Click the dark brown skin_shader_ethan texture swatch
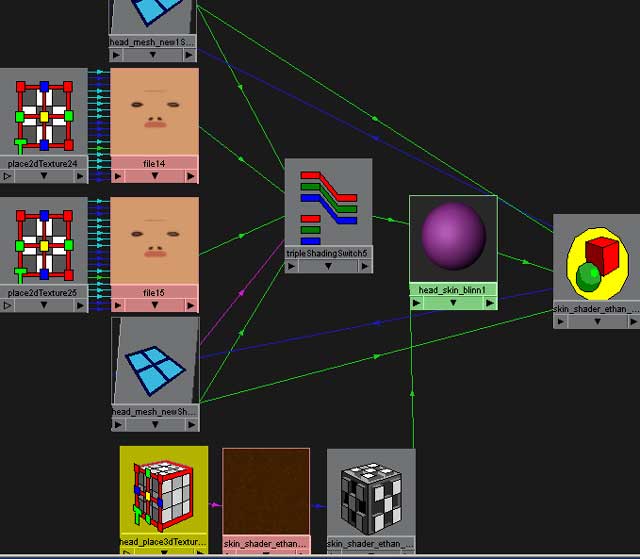Screen dimensions: 640x559 click(266, 492)
